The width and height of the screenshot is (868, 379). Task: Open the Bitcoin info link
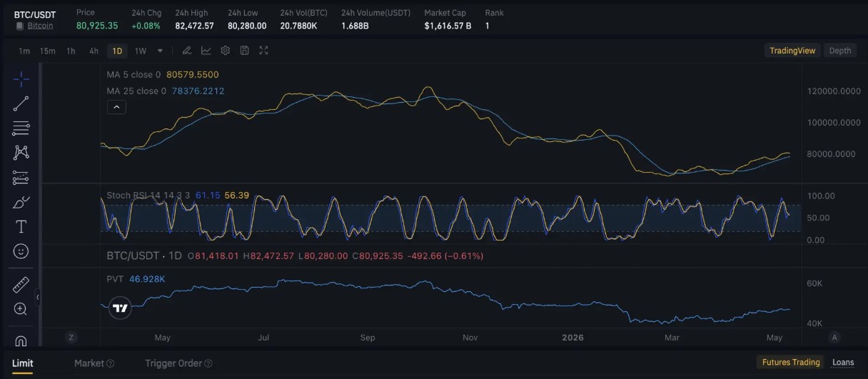tap(40, 26)
